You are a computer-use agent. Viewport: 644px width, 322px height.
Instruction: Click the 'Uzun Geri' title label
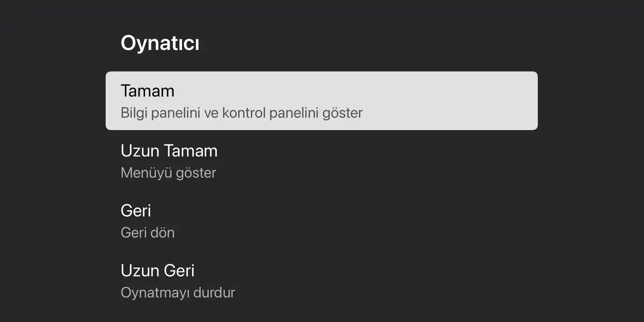pyautogui.click(x=157, y=270)
